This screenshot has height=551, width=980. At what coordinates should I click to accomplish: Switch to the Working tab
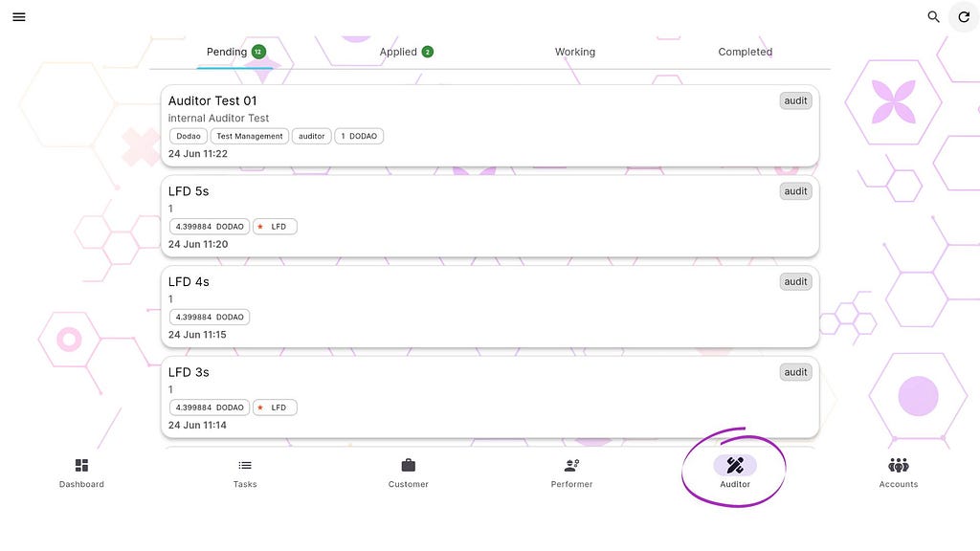[575, 52]
